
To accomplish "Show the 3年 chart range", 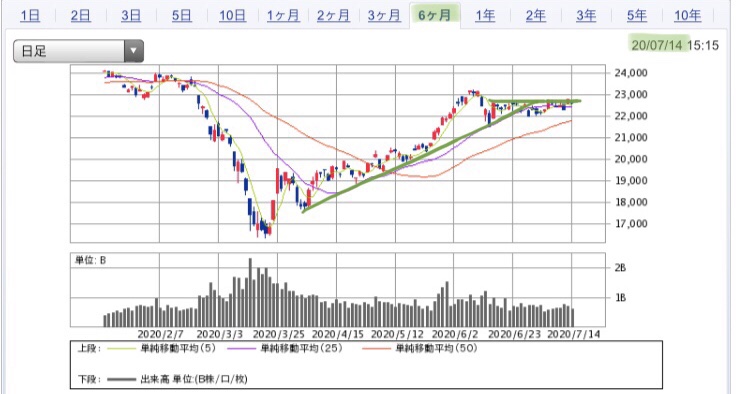I will point(586,16).
